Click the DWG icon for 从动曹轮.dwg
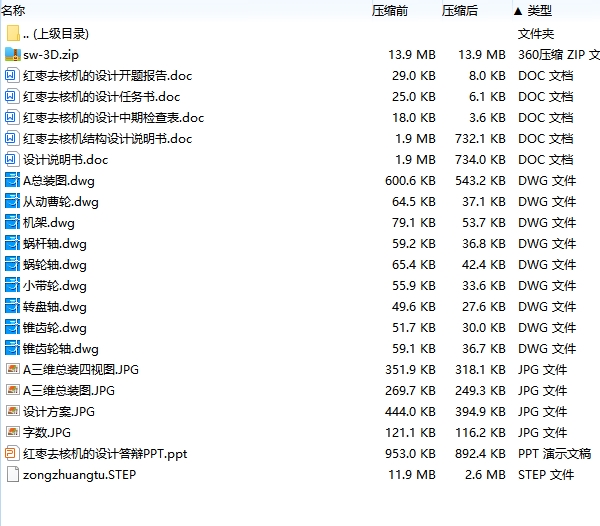 click(12, 201)
